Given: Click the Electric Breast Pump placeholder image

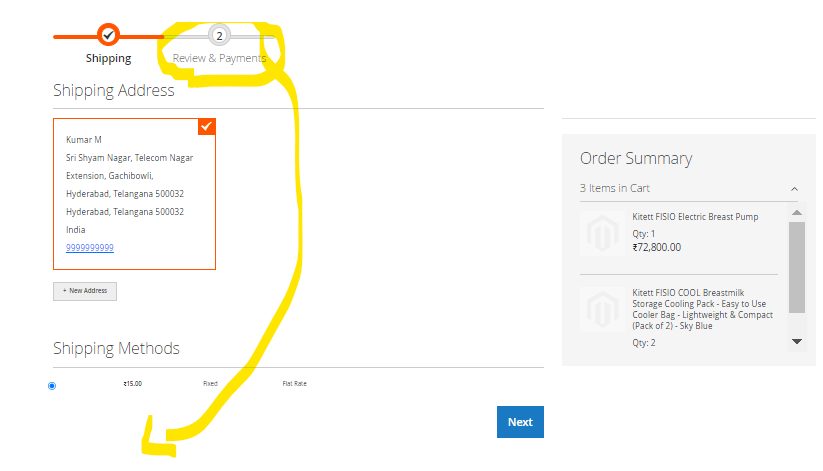Looking at the screenshot, I should [602, 233].
